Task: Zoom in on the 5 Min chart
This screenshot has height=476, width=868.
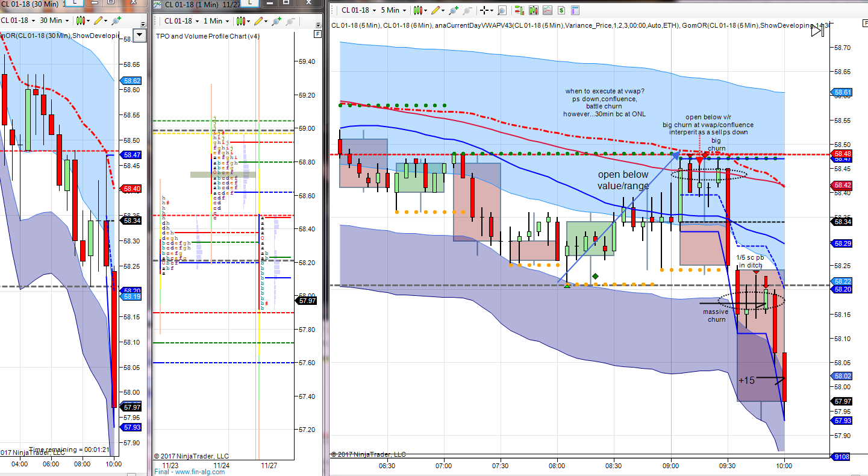Action: [x=454, y=10]
